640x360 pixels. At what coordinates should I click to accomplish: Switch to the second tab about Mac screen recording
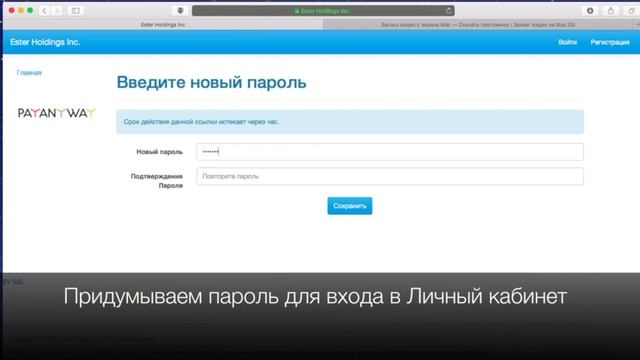pyautogui.click(x=478, y=25)
